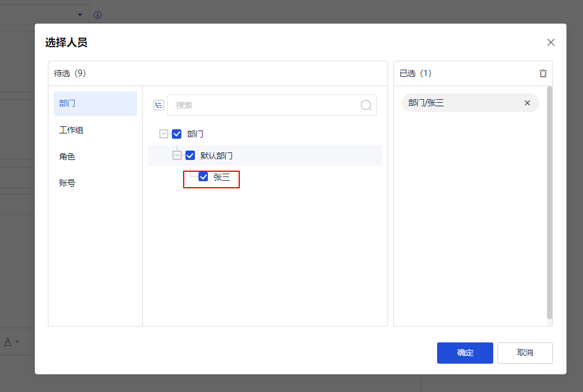Image resolution: width=583 pixels, height=392 pixels.
Task: Clear all selected people with trash icon
Action: 543,73
